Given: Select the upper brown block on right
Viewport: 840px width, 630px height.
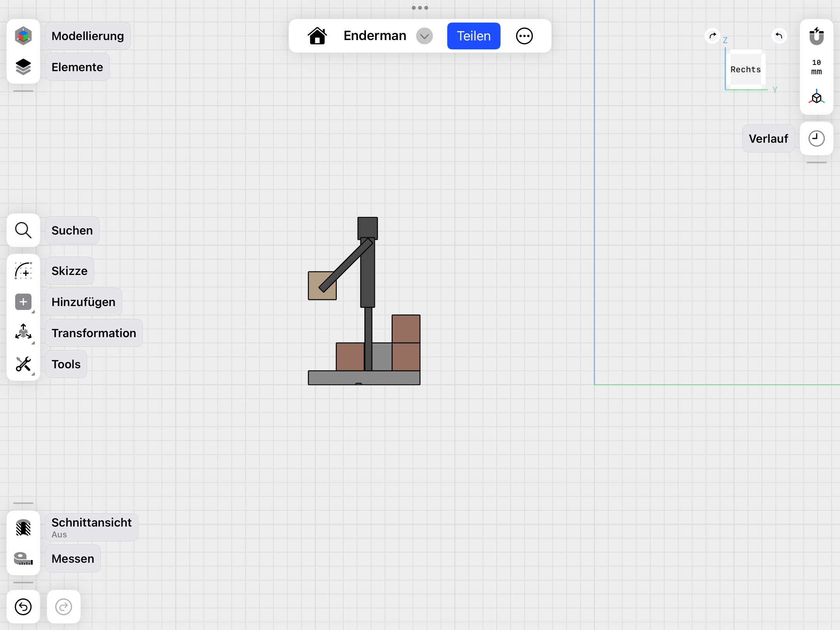Looking at the screenshot, I should [x=406, y=329].
